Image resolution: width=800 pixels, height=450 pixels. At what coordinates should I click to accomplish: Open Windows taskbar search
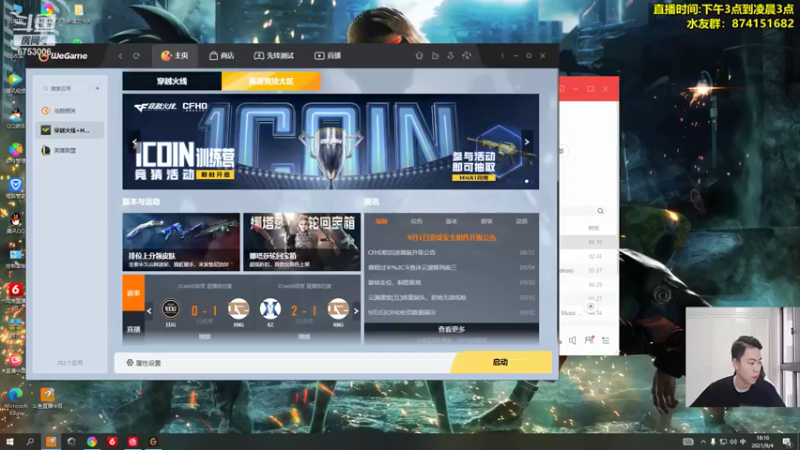pyautogui.click(x=30, y=442)
